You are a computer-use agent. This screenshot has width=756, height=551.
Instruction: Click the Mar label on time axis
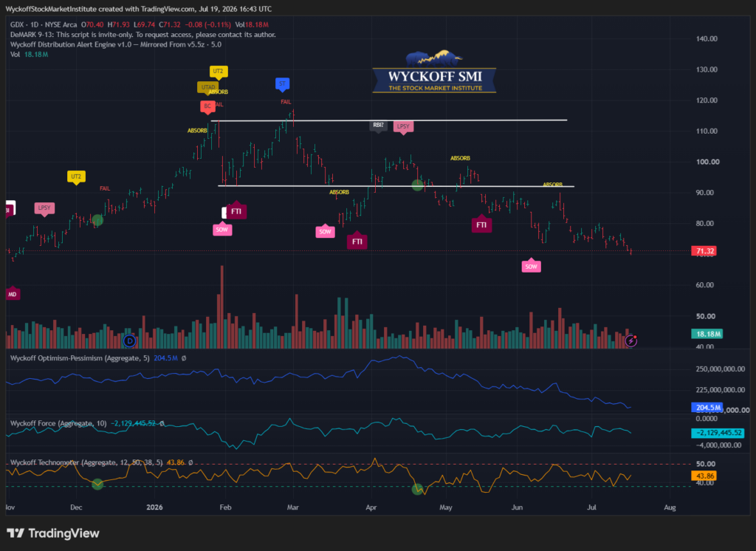pos(292,507)
